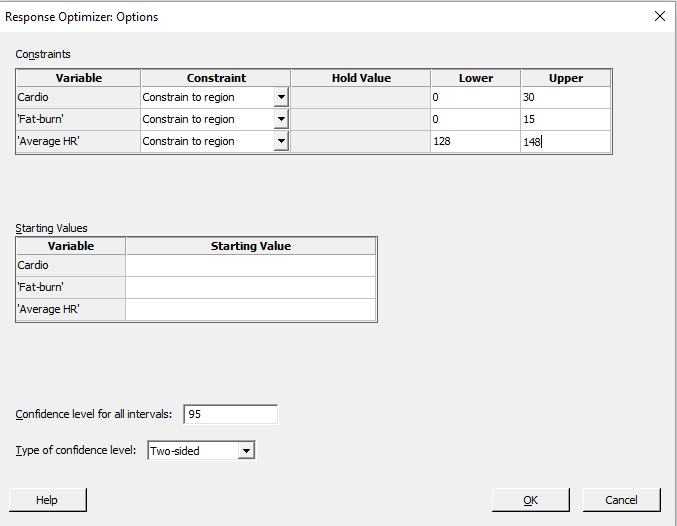Click Cardio Lower bound field
This screenshot has height=526, width=677.
click(x=475, y=98)
